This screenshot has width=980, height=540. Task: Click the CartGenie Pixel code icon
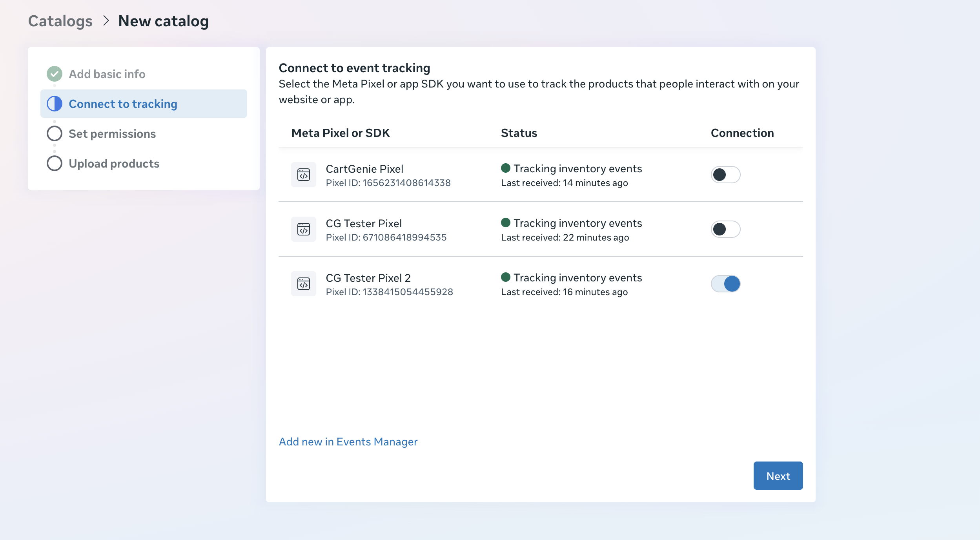click(303, 175)
